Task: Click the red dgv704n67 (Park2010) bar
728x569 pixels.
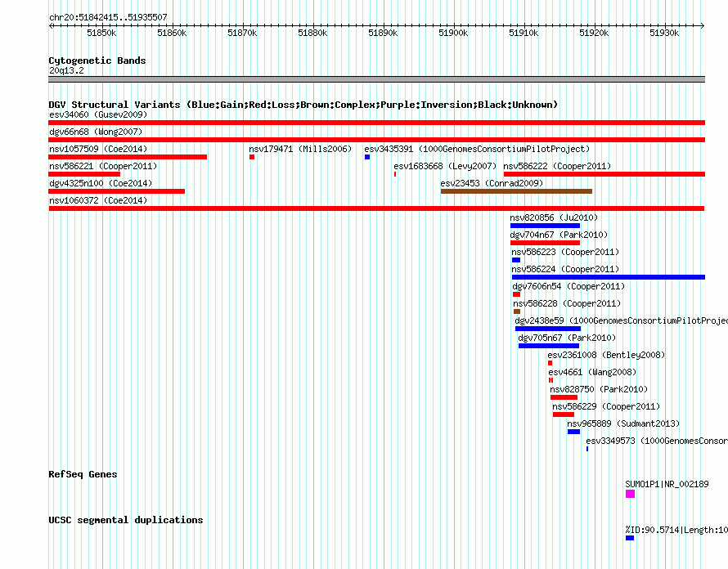Action: tap(545, 243)
